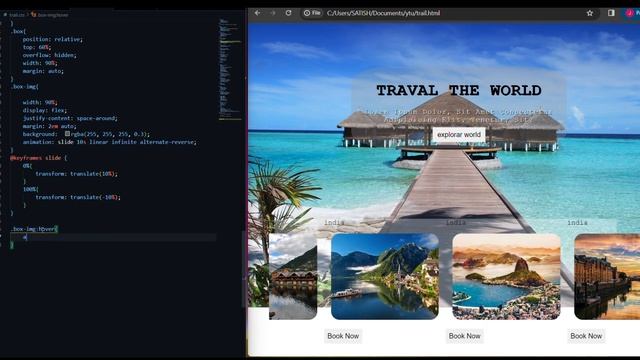This screenshot has width=640, height=360.
Task: Reload the trail.html page
Action: click(288, 13)
